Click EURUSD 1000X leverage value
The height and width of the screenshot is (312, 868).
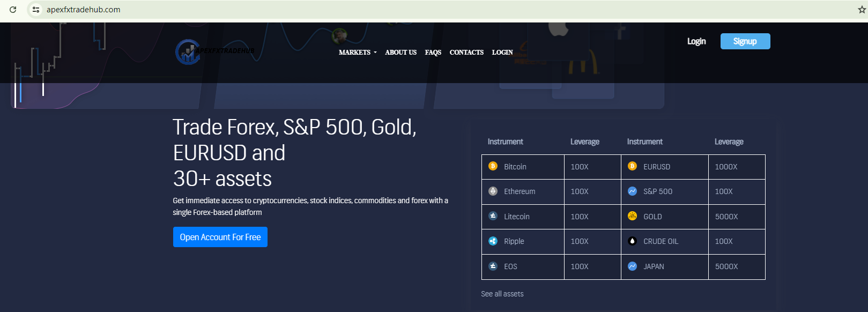(726, 167)
